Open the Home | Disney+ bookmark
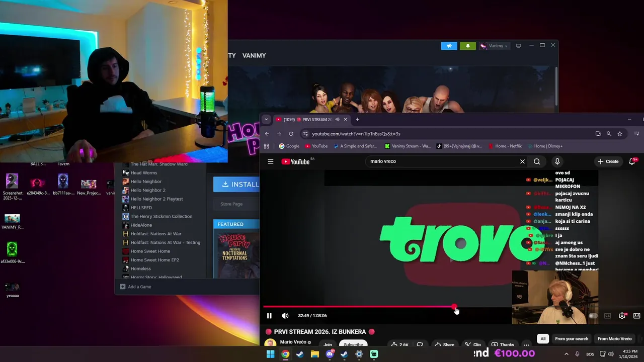644x362 pixels. point(545,146)
